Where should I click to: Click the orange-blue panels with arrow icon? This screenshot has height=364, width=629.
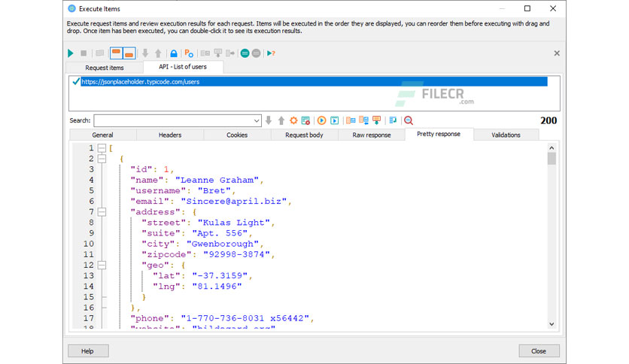tap(364, 120)
